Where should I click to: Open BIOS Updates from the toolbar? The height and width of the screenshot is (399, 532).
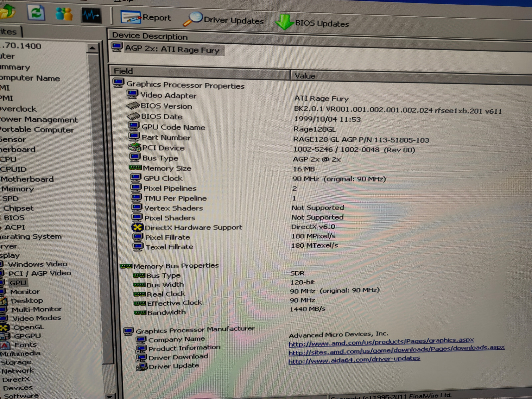tap(312, 23)
